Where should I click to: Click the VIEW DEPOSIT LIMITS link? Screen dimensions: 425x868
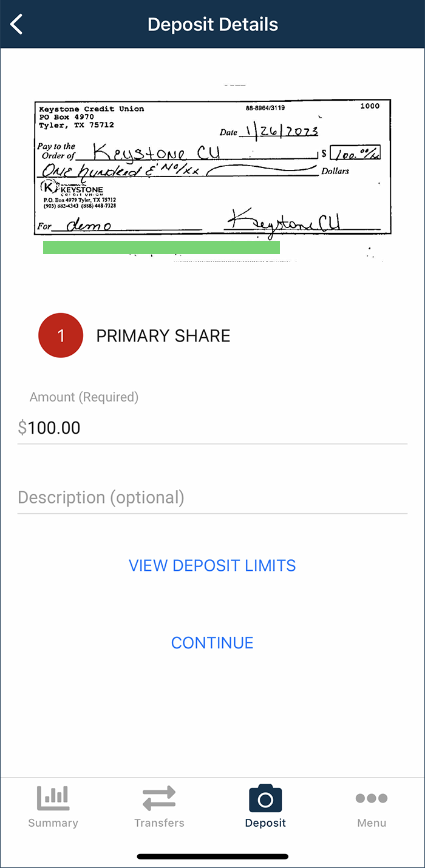[212, 565]
